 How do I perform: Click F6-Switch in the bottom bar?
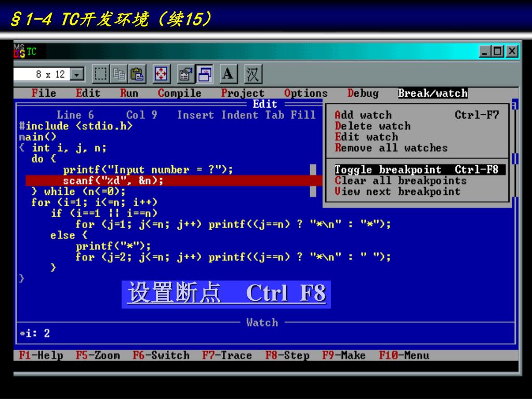pyautogui.click(x=161, y=355)
